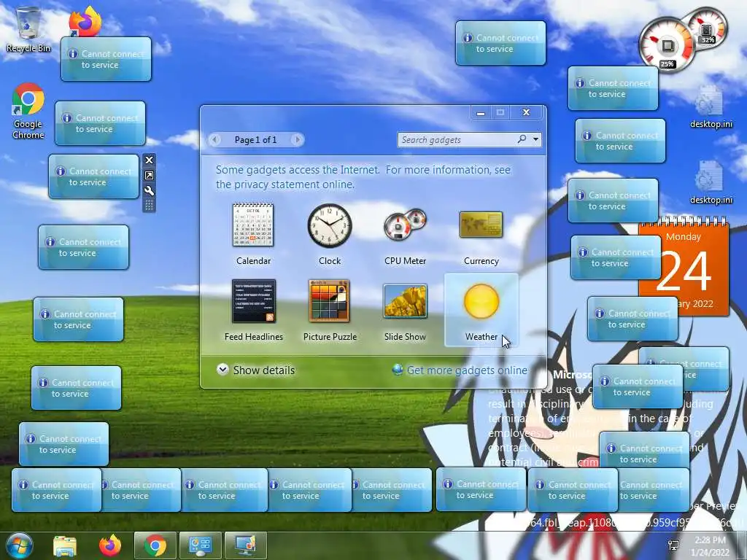Go to previous gadget gallery page
747x560 pixels.
215,139
